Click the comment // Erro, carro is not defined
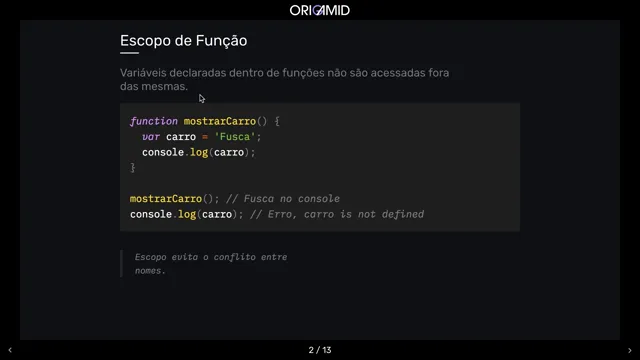Image resolution: width=640 pixels, height=360 pixels. tap(337, 214)
